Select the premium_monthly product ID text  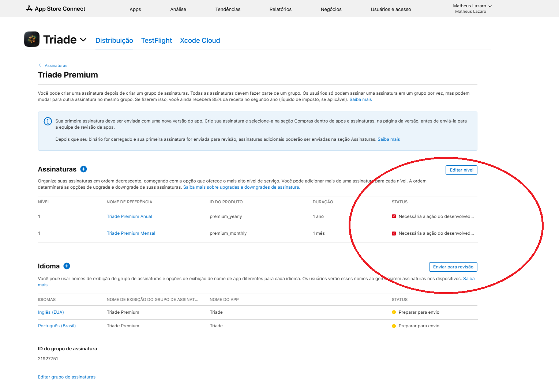tap(228, 233)
